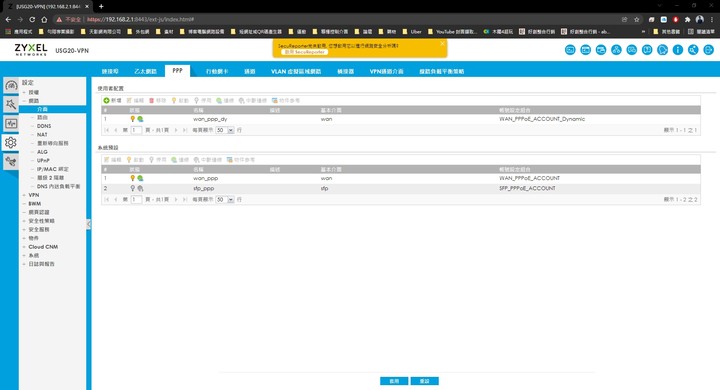Click page number field in system default grid

(136, 199)
